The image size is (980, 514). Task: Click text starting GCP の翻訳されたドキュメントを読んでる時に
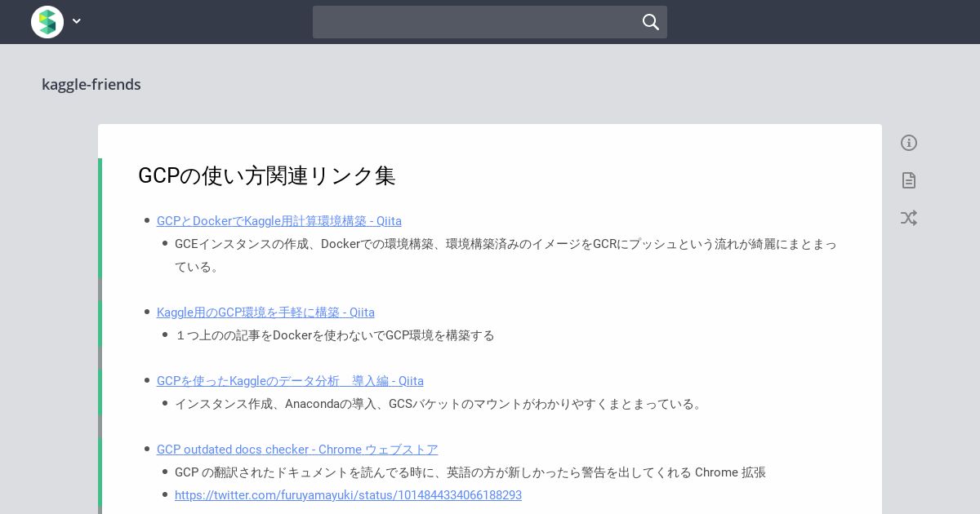tap(470, 472)
